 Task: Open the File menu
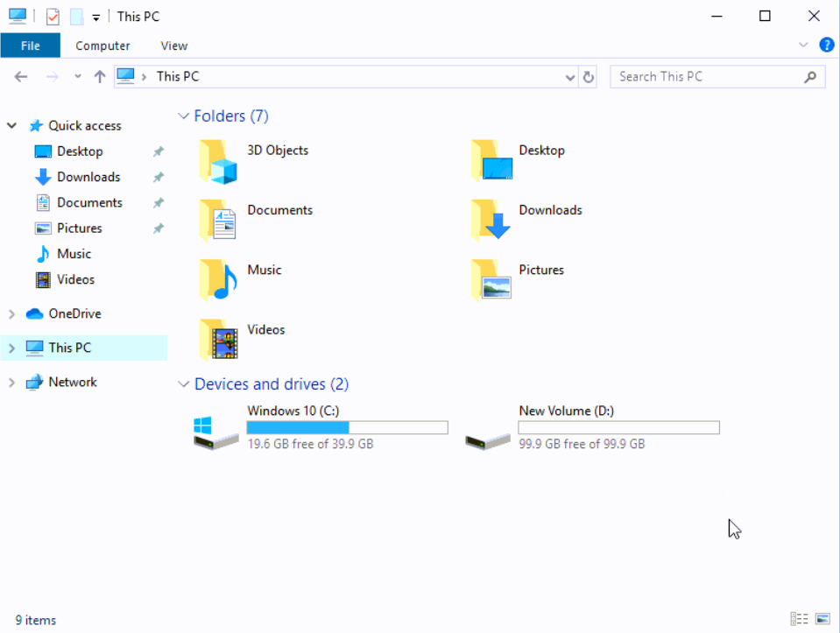(31, 46)
